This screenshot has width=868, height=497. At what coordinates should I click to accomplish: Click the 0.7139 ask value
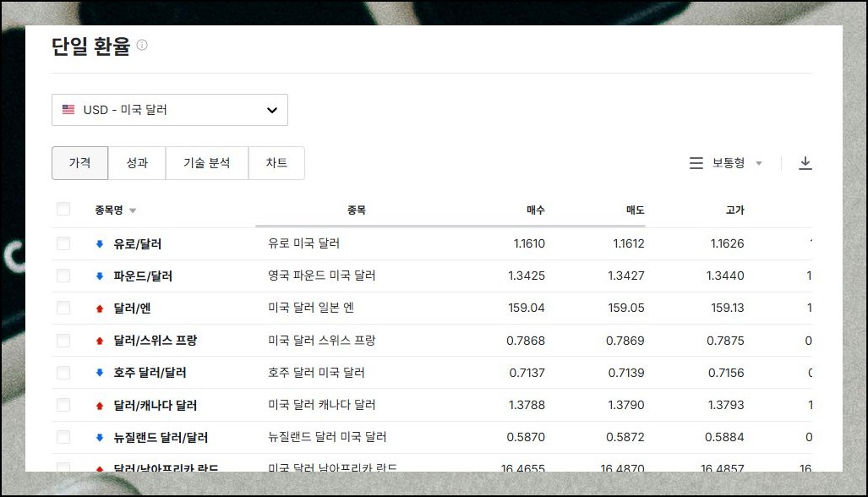[626, 373]
